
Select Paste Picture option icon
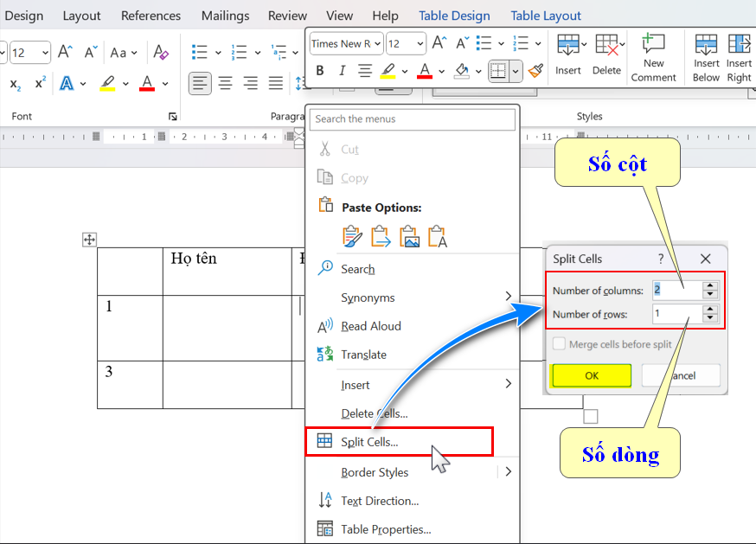coord(409,236)
